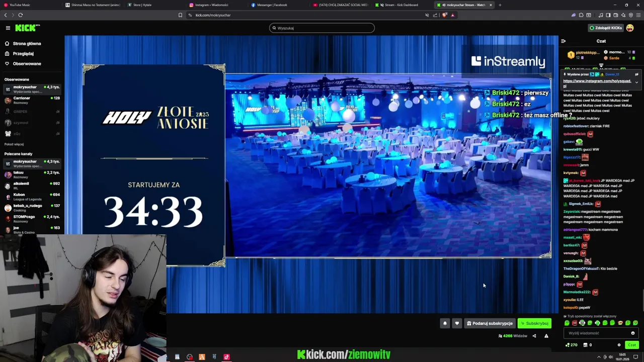Open a new browser tab
Screen dimensions: 644x362
point(500,5)
